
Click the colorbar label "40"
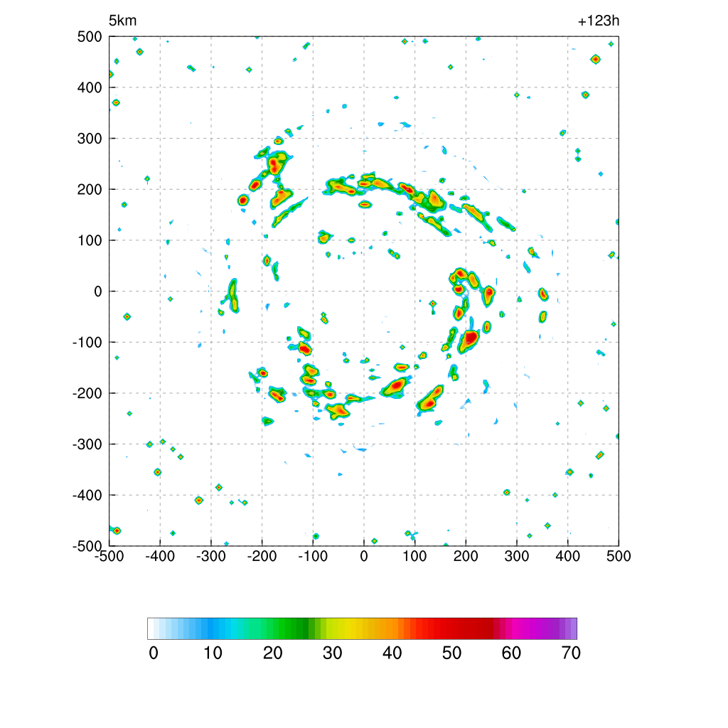(x=392, y=653)
